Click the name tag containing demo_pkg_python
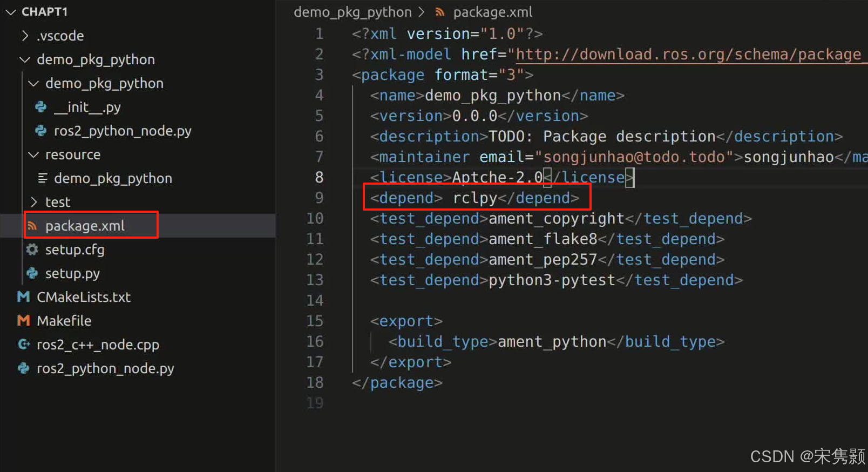 pos(497,96)
